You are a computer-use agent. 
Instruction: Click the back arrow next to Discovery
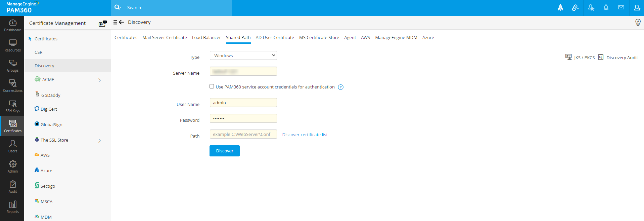click(122, 22)
